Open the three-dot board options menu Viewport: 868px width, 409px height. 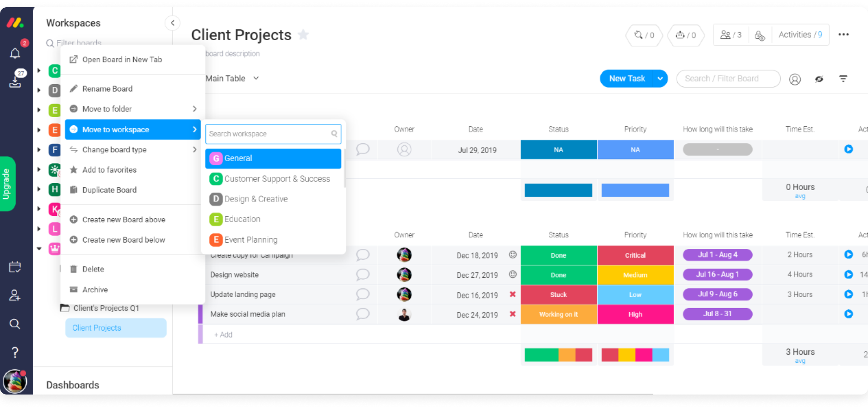tap(844, 34)
